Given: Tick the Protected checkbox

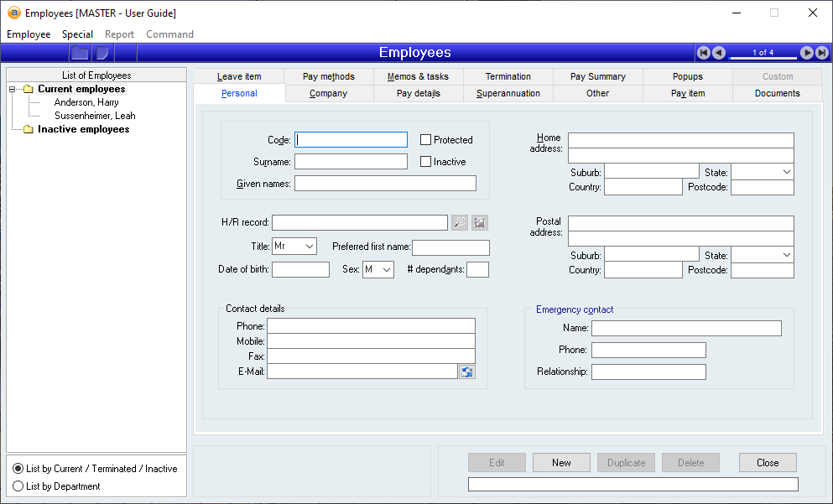Looking at the screenshot, I should click(x=426, y=140).
